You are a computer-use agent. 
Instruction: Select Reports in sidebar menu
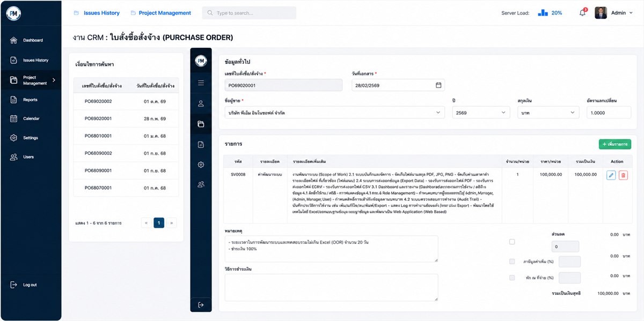click(30, 100)
